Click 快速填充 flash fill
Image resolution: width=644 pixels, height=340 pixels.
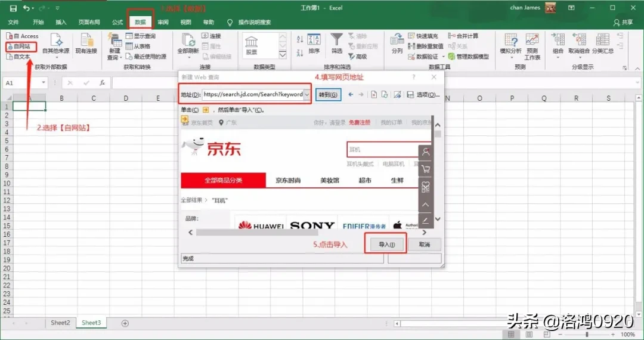[x=423, y=36]
